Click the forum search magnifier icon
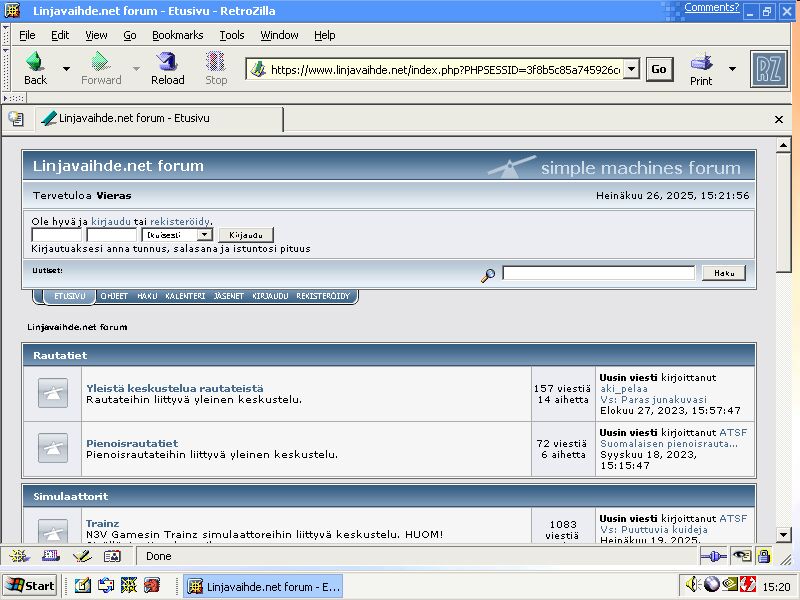 (488, 274)
